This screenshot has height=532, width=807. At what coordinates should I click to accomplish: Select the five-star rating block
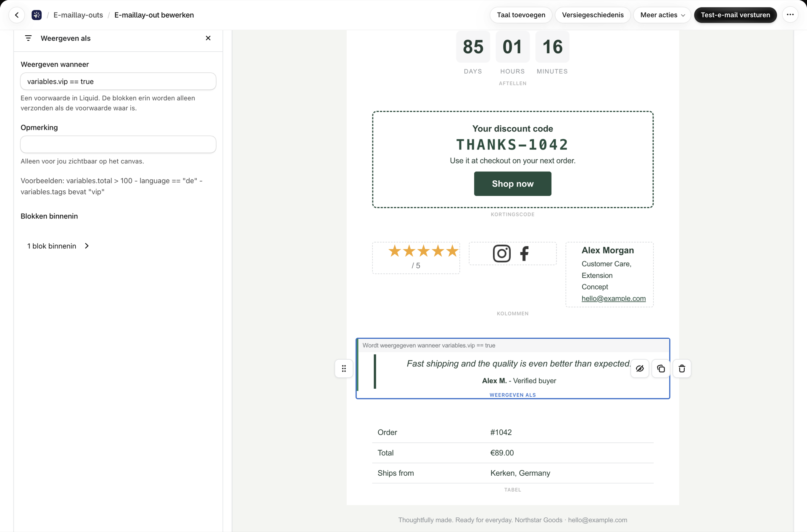[416, 258]
